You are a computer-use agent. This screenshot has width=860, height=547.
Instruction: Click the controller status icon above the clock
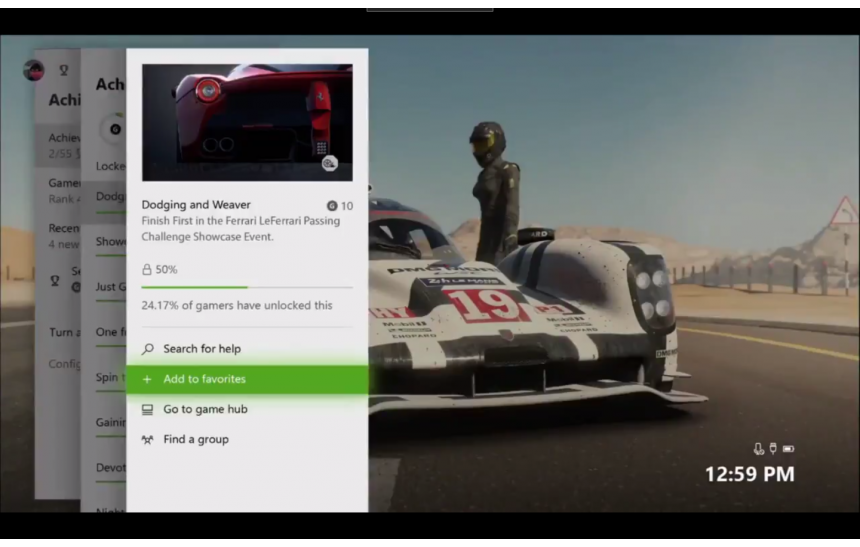click(773, 448)
